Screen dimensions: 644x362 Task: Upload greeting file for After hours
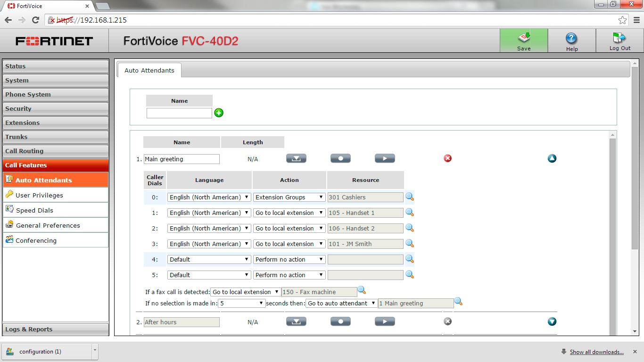coord(296,321)
